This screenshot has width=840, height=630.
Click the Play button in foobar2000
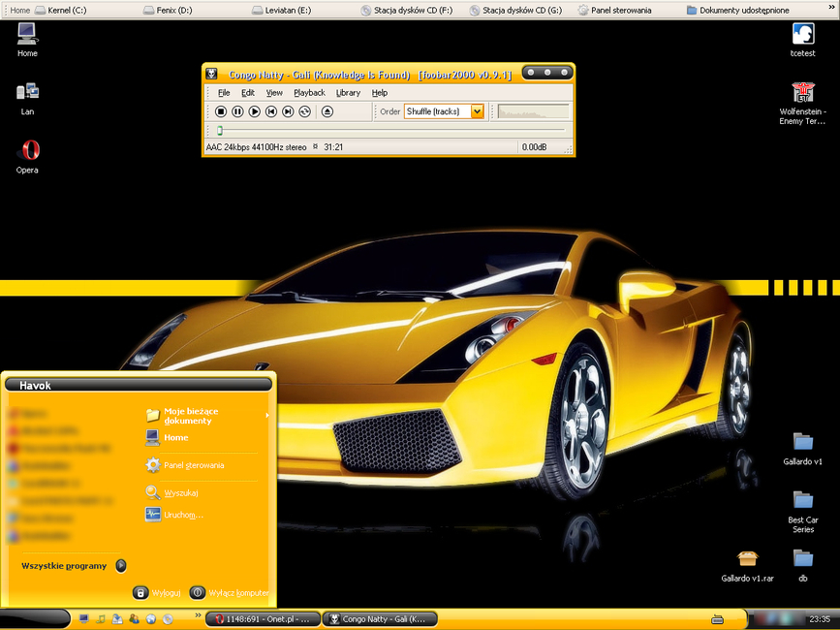[255, 111]
